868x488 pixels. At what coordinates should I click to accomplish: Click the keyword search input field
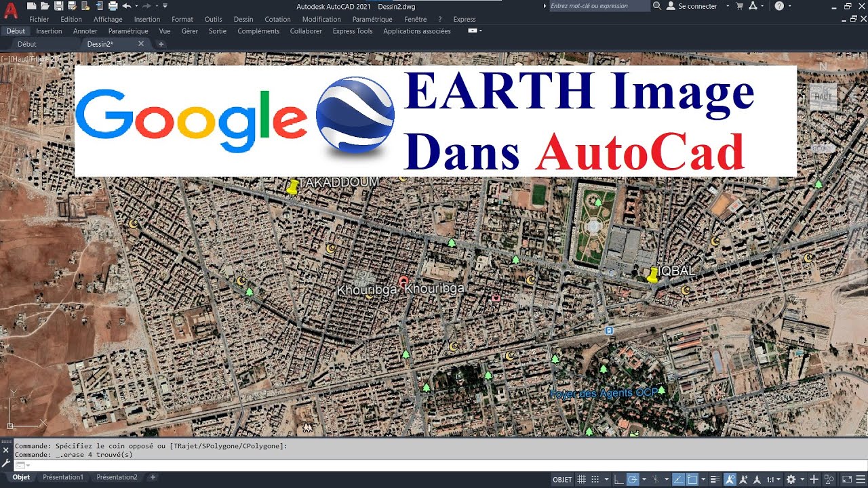point(599,6)
